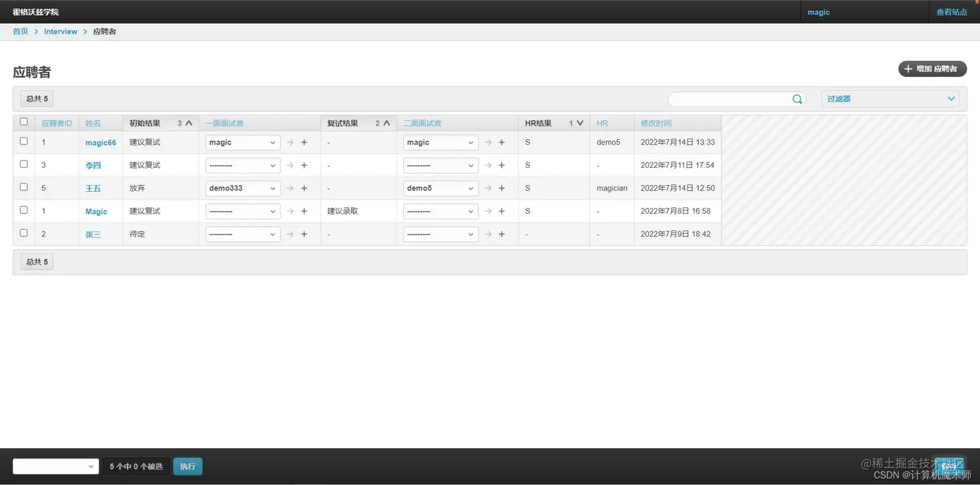Viewport: 980px width, 485px height.
Task: Click plus icon beside 张三's 二面面试官 select
Action: coord(502,234)
